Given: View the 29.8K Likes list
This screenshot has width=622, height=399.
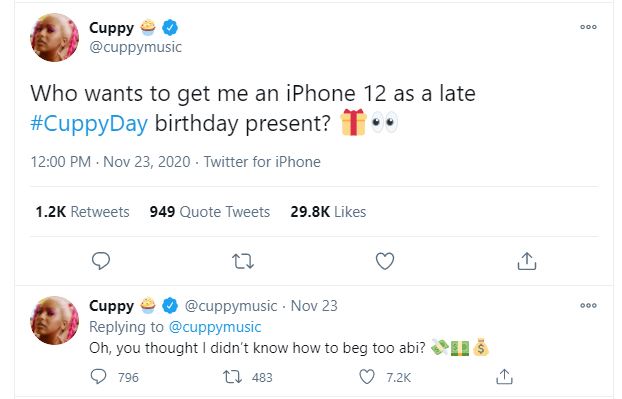Looking at the screenshot, I should pos(328,212).
